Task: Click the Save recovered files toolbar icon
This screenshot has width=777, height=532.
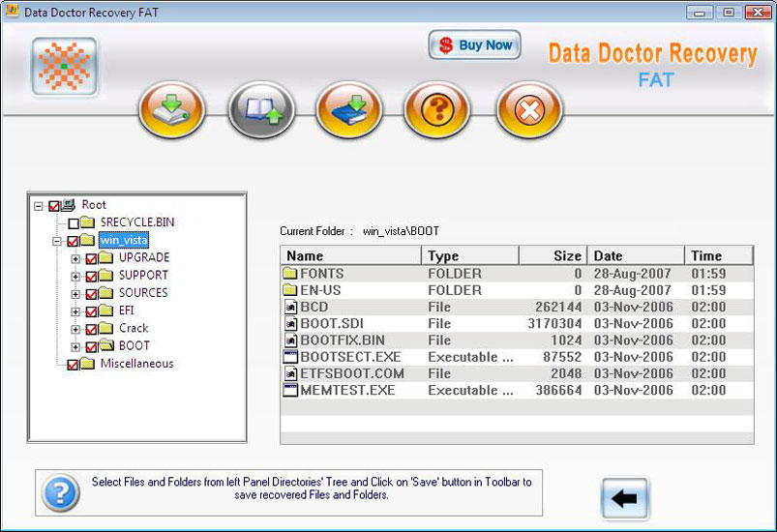Action: coord(171,109)
